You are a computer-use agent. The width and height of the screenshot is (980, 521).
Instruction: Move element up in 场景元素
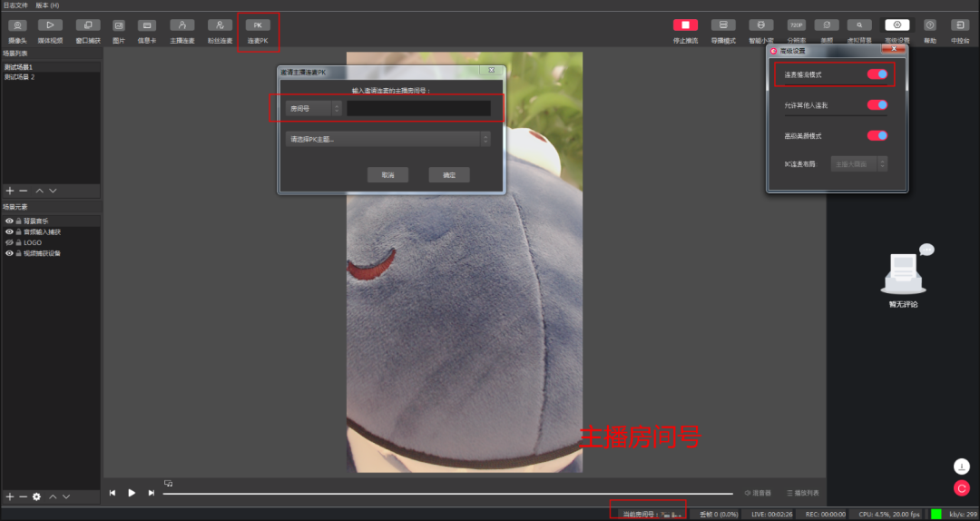click(x=54, y=496)
